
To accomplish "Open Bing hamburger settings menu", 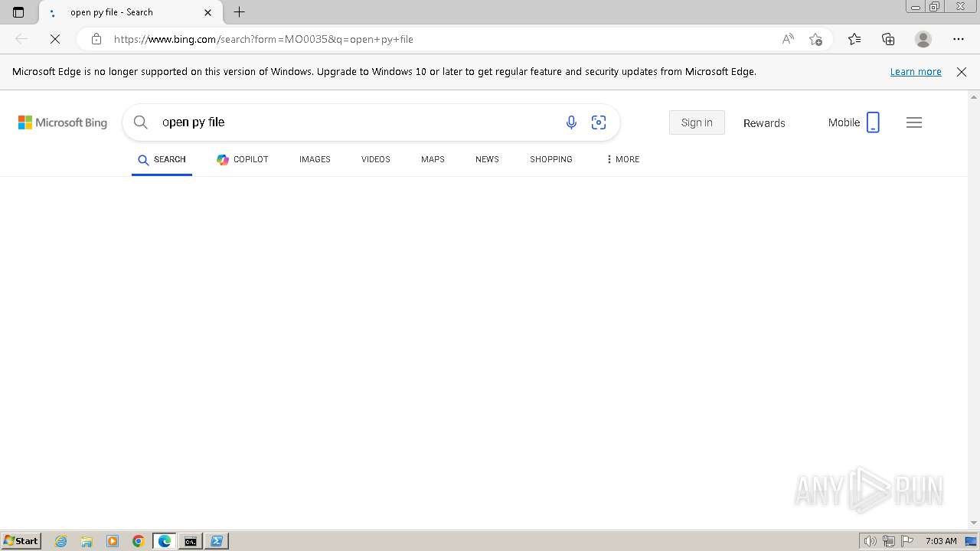I will 914,122.
